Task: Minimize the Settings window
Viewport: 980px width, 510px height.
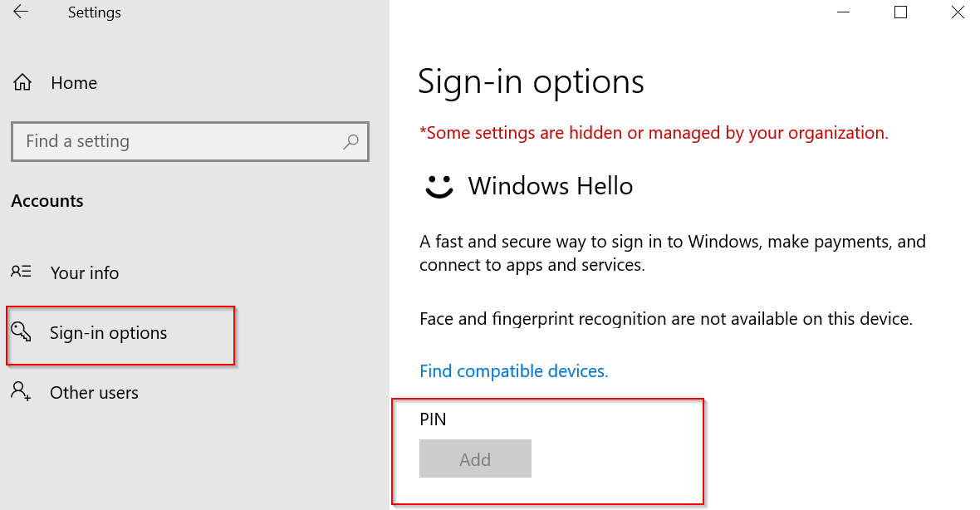Action: tap(843, 12)
